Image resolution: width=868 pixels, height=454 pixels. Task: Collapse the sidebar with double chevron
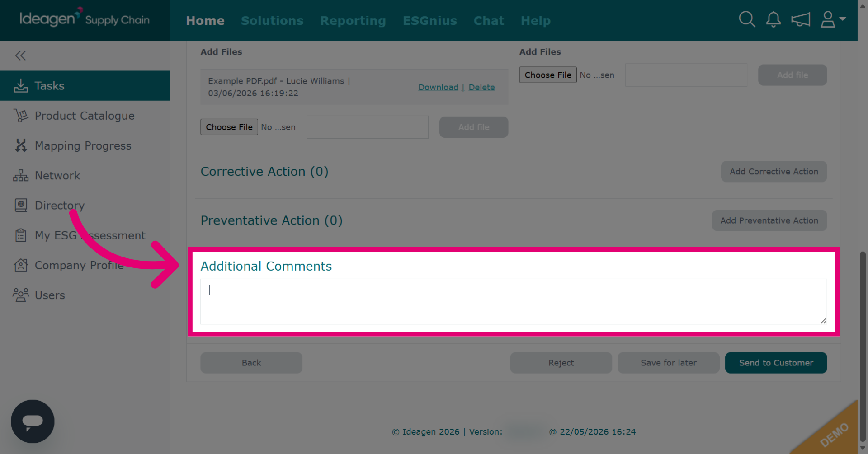click(20, 56)
